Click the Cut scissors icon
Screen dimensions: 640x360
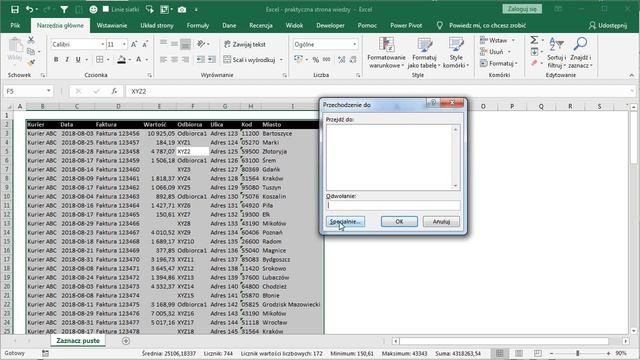[31, 40]
